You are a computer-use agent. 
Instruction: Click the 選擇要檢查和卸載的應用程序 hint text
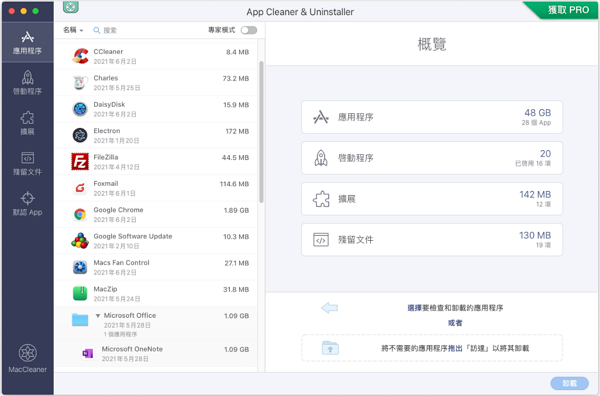pos(455,308)
